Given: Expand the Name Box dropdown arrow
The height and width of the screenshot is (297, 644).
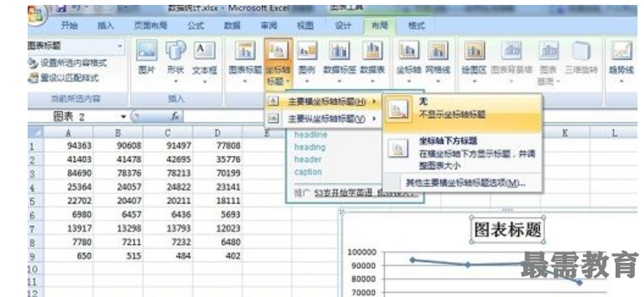Looking at the screenshot, I should (x=124, y=117).
